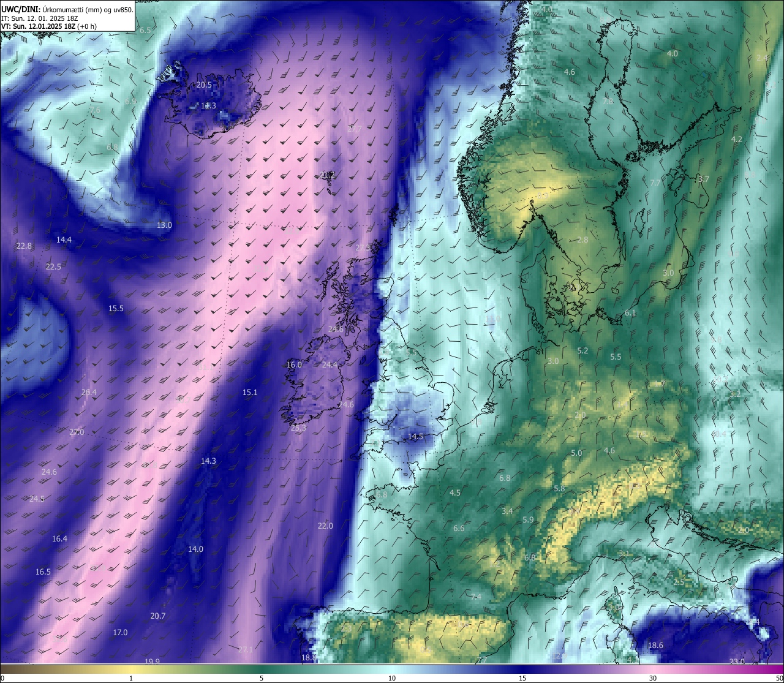The image size is (784, 683).
Task: Click the 3.7 value on the map
Action: [703, 179]
